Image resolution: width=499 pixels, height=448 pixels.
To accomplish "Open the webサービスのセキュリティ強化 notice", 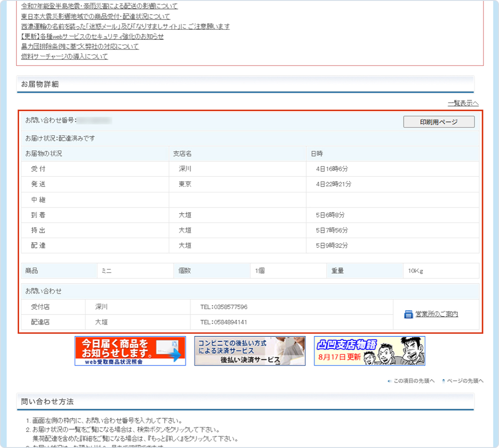I will (x=92, y=36).
